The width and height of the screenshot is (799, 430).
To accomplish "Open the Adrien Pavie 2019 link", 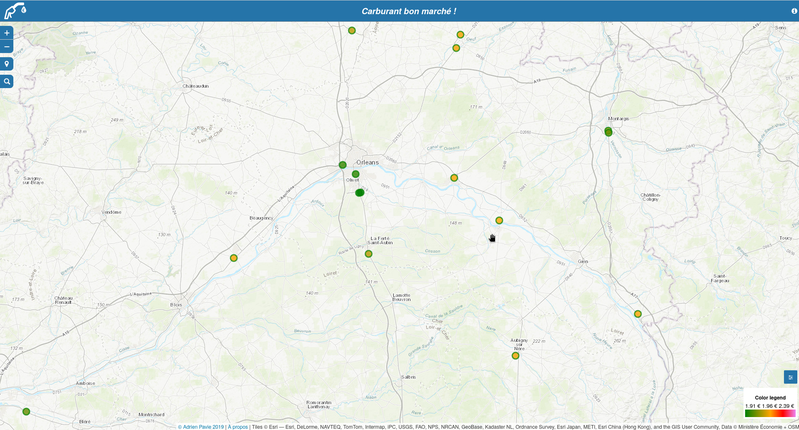I will [x=203, y=426].
